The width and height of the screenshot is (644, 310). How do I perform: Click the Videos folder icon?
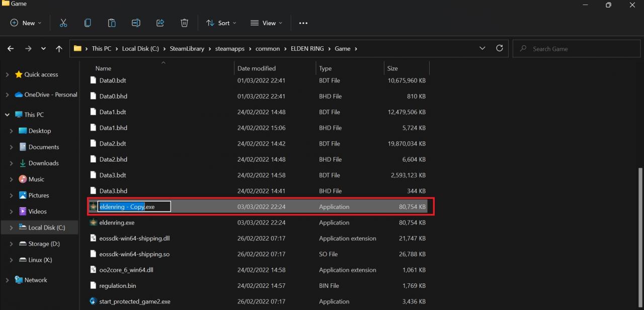pyautogui.click(x=23, y=211)
